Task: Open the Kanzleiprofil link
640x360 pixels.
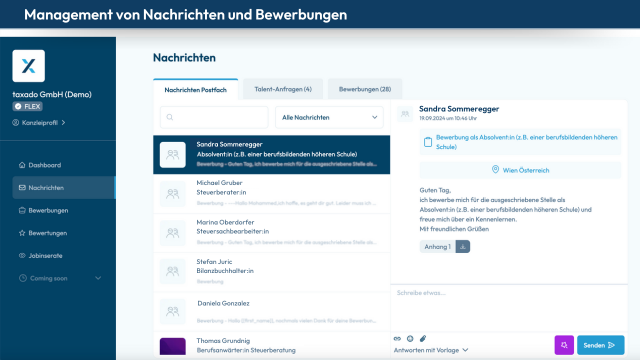Action: click(x=39, y=122)
